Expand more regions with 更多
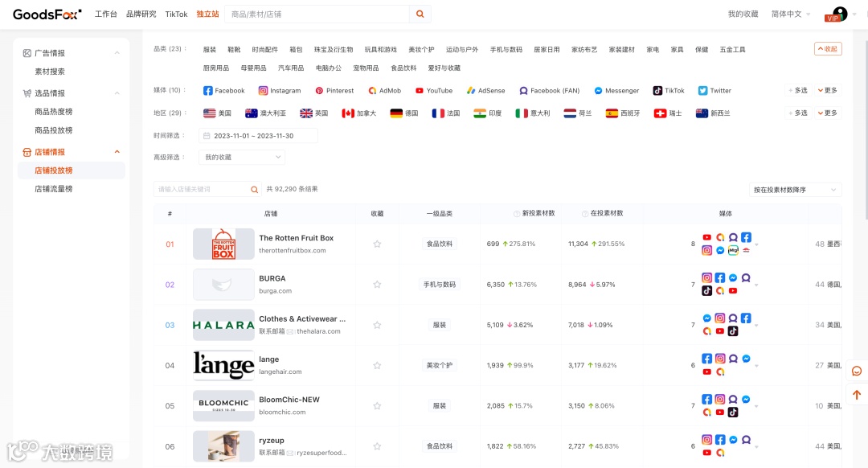Viewport: 868px width, 468px height. tap(828, 113)
